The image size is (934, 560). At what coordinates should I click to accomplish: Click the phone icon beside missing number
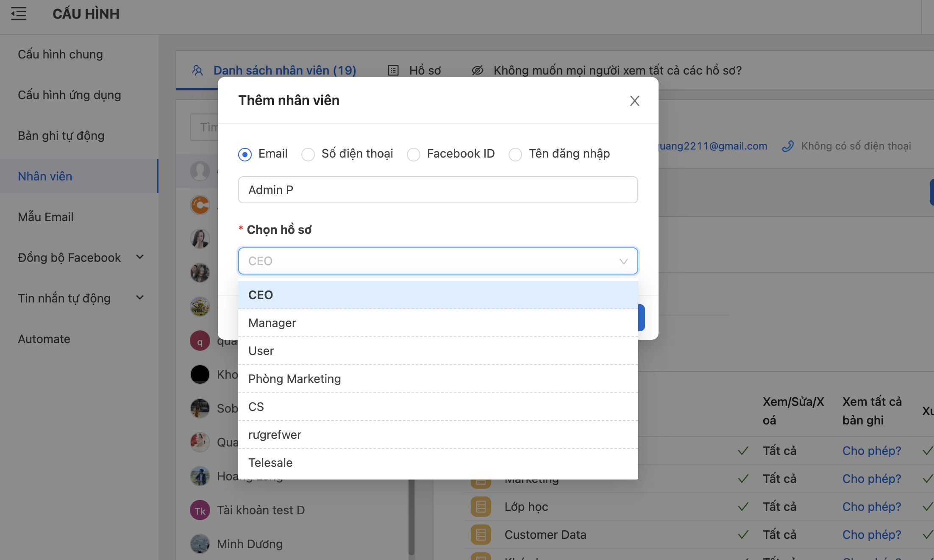click(x=788, y=146)
